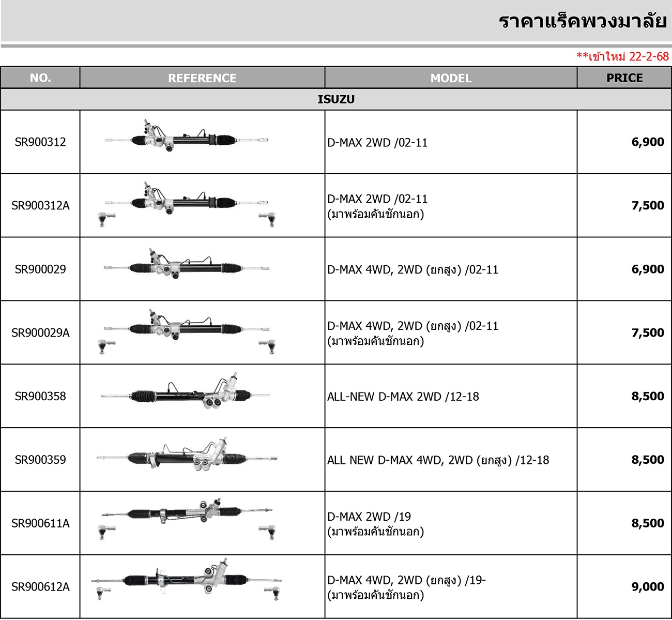
Task: Click price 7,500 in SR900312A row
Action: point(648,206)
